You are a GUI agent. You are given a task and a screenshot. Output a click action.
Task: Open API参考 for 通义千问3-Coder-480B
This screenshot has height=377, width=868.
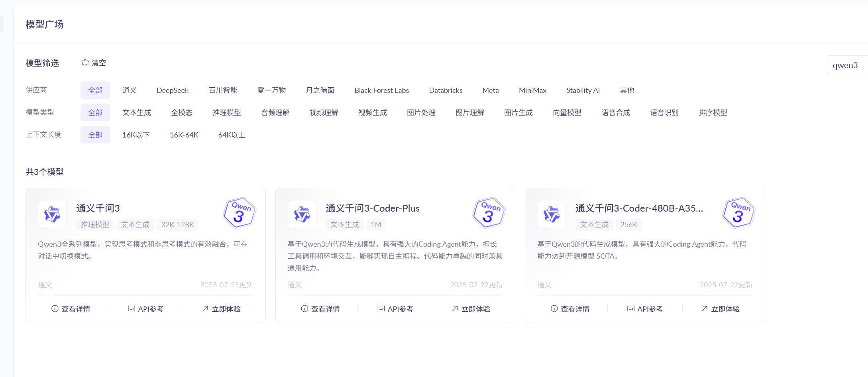click(645, 309)
